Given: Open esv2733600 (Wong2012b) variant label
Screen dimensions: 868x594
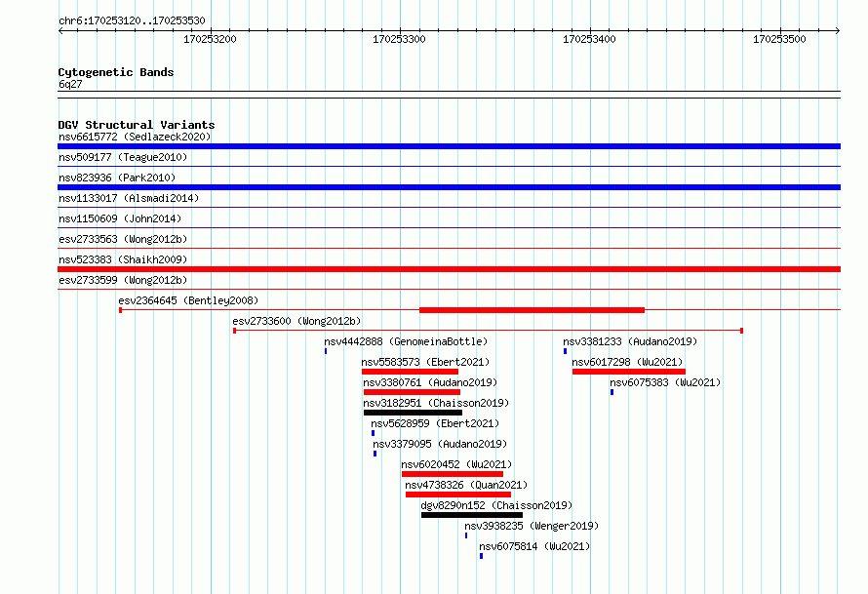Looking at the screenshot, I should [x=296, y=321].
